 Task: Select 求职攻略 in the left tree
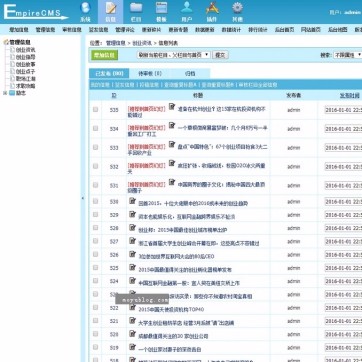tap(26, 86)
